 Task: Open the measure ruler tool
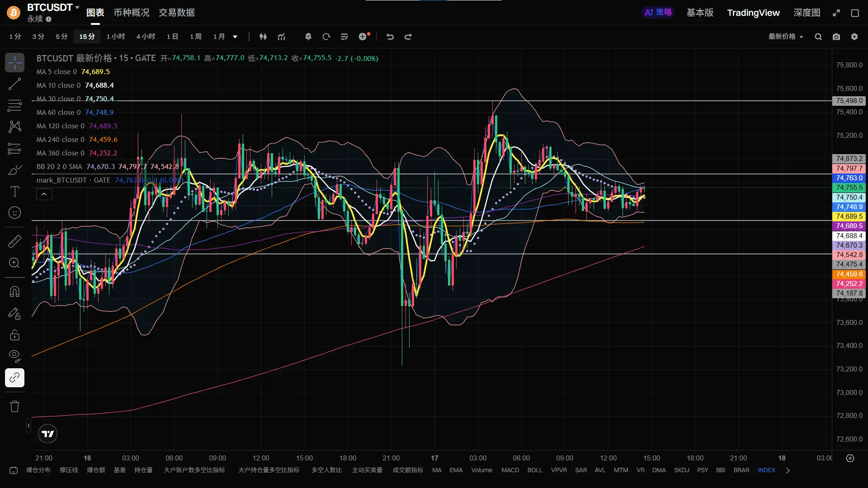tap(14, 241)
